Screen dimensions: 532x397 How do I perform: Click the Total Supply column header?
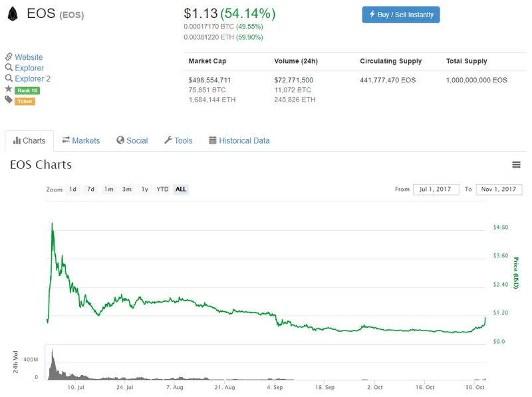467,61
